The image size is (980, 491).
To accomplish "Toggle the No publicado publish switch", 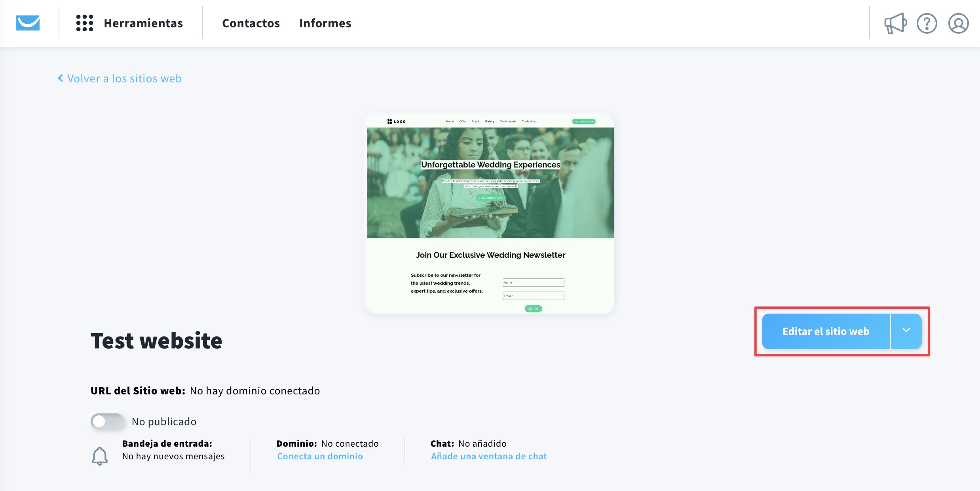I will (107, 421).
